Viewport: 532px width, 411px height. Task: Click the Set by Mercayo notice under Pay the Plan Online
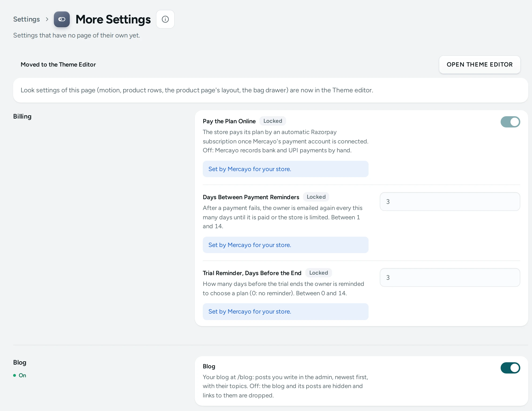click(285, 169)
